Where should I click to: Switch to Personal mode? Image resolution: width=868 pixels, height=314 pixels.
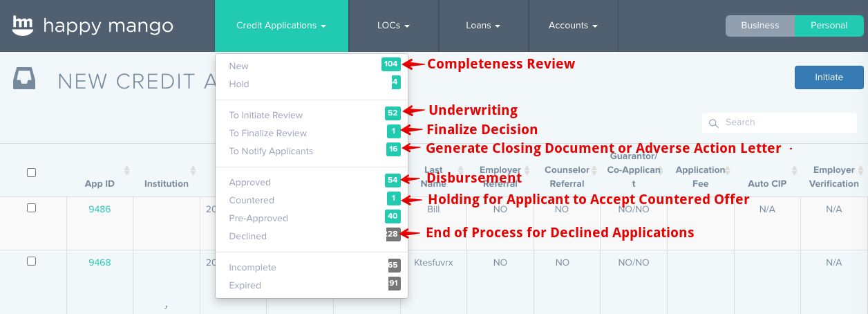tap(829, 26)
